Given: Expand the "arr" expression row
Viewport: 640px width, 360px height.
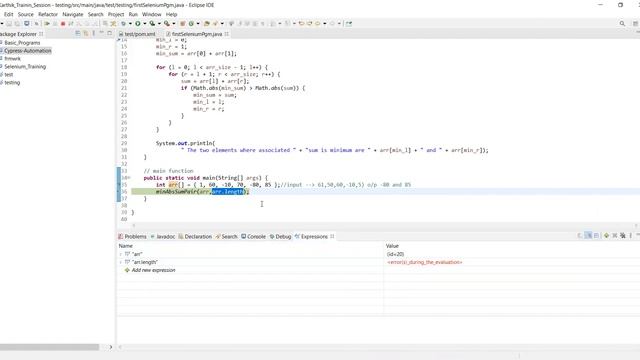Looking at the screenshot, I should click(120, 254).
